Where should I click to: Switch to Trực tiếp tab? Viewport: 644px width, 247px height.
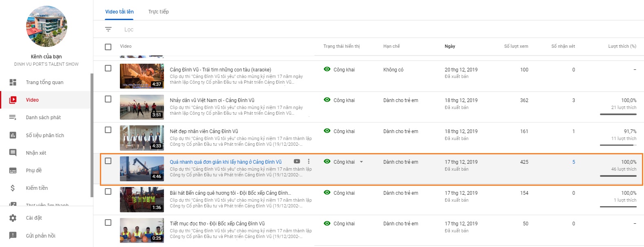click(x=158, y=12)
